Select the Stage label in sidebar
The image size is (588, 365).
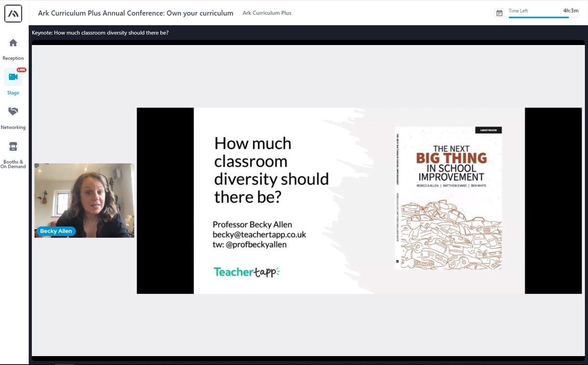pos(13,93)
